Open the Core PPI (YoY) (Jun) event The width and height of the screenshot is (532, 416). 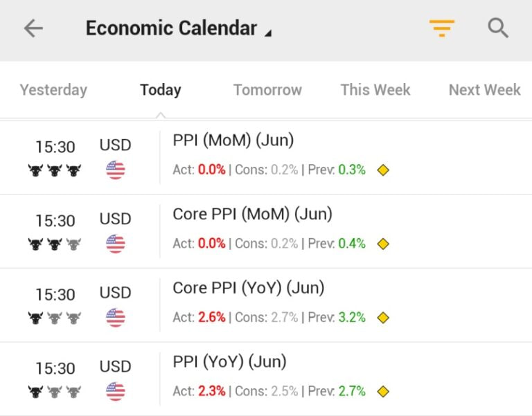tap(248, 288)
